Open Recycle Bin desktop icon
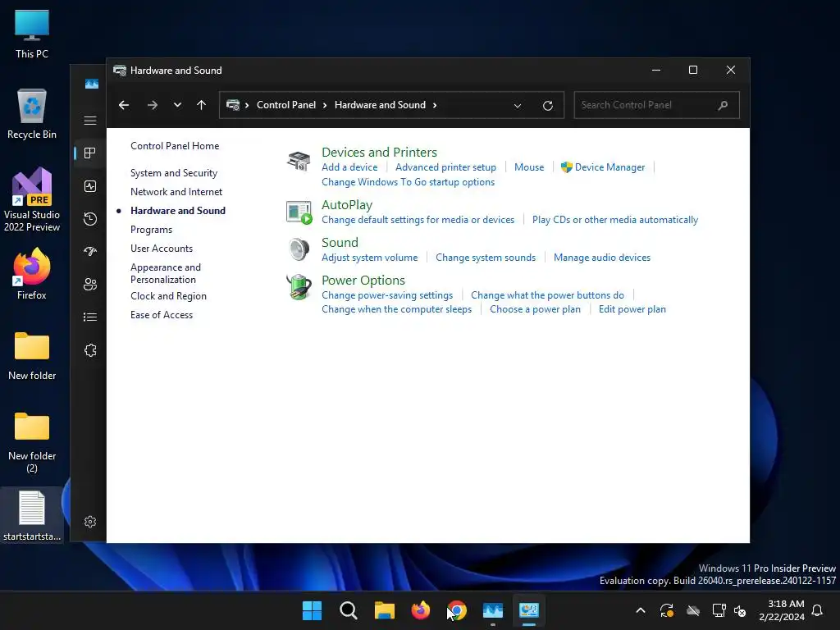 tap(32, 113)
